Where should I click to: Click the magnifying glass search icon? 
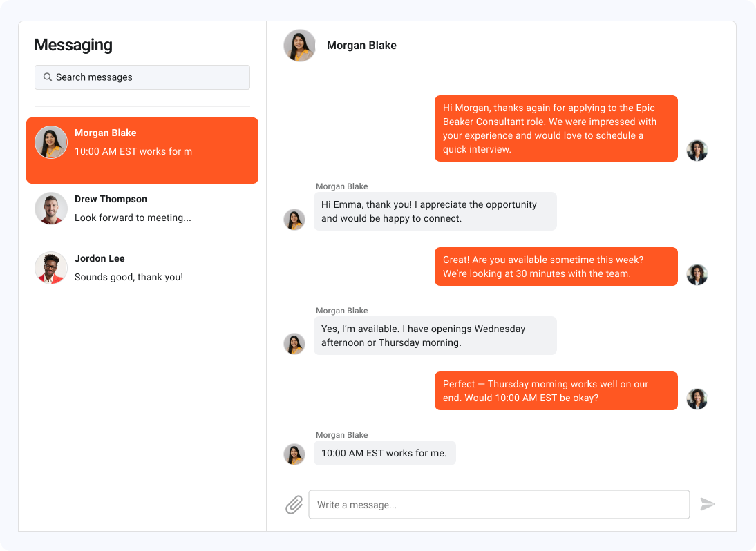(47, 77)
